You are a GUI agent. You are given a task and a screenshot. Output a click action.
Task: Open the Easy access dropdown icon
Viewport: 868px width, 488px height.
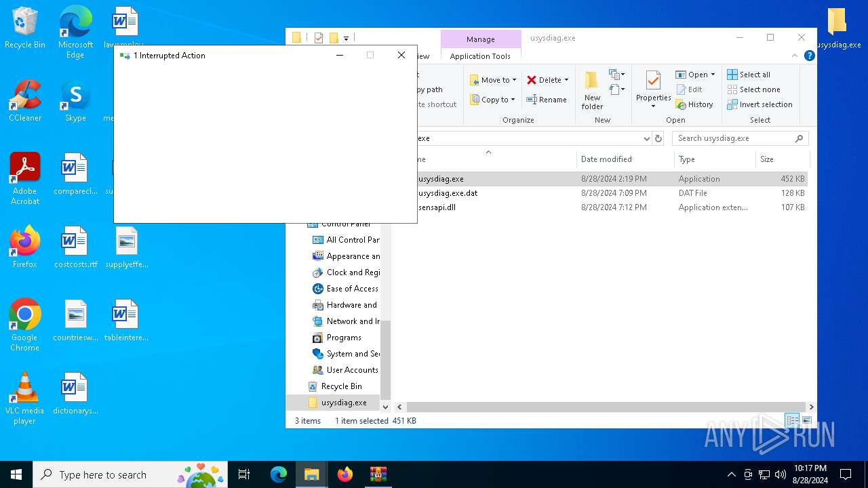point(616,89)
